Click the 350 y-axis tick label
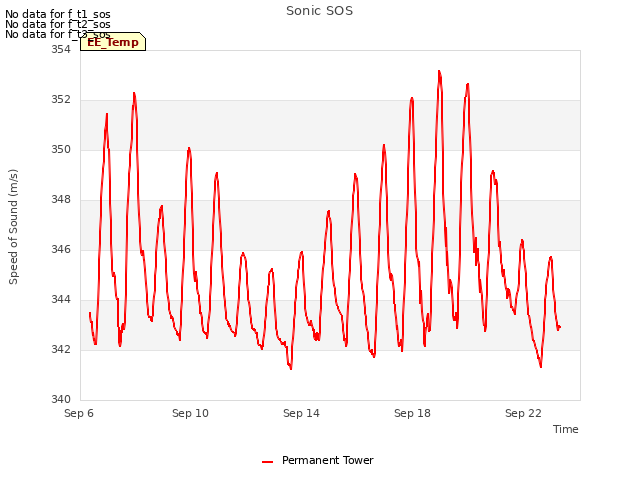Viewport: 640px width, 480px height. click(61, 150)
